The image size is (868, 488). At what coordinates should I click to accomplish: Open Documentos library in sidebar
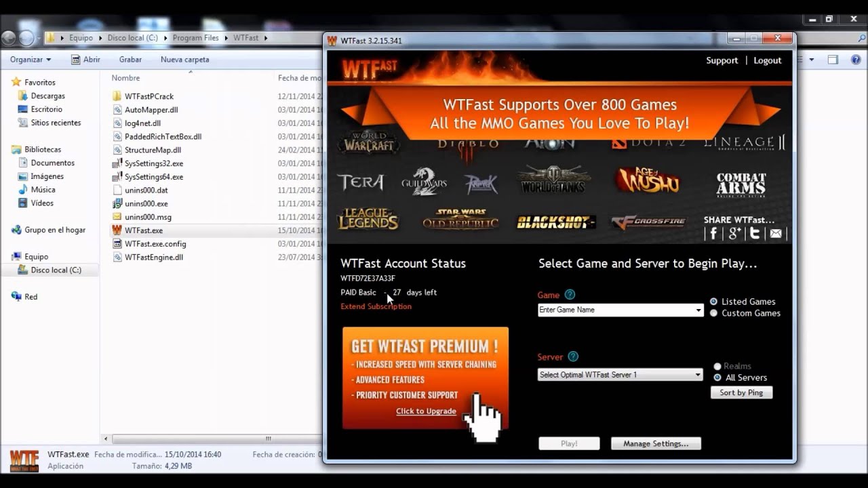(x=52, y=163)
